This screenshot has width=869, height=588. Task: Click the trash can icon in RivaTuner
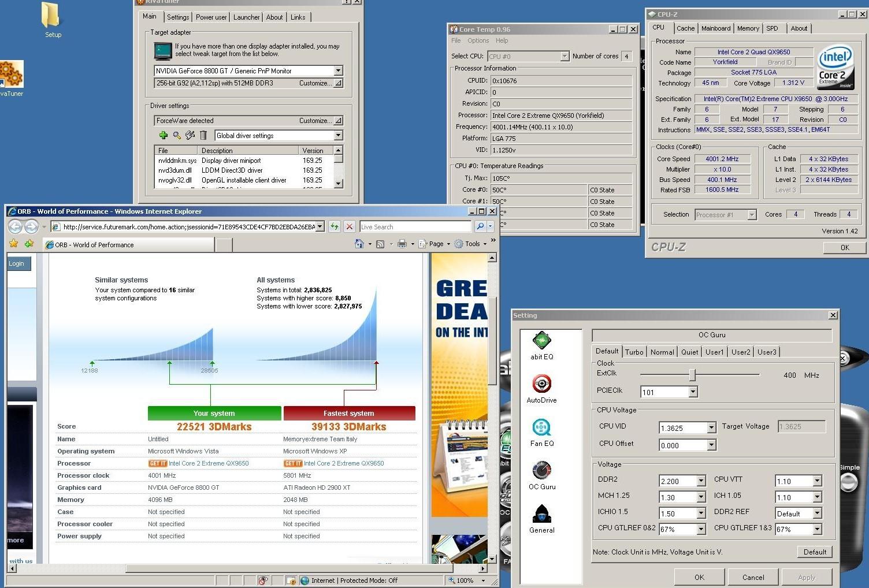click(203, 135)
